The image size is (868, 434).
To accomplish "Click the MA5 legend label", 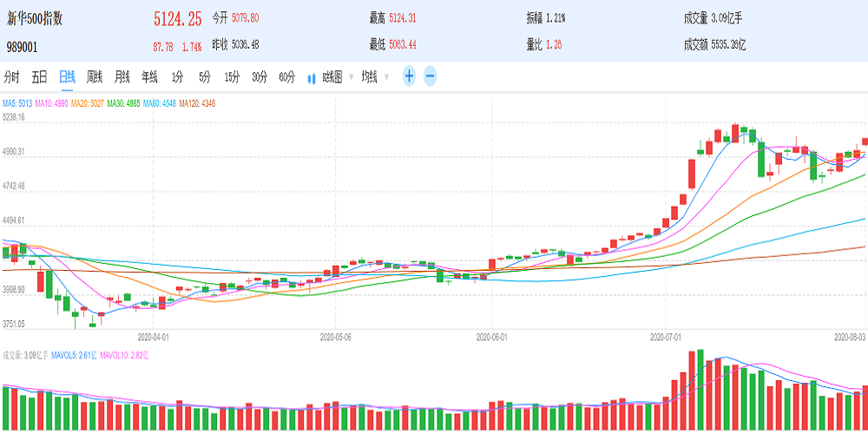I will [x=16, y=103].
